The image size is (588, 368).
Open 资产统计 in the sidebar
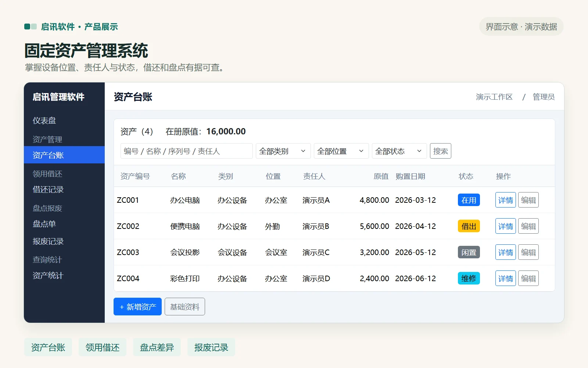click(64, 275)
